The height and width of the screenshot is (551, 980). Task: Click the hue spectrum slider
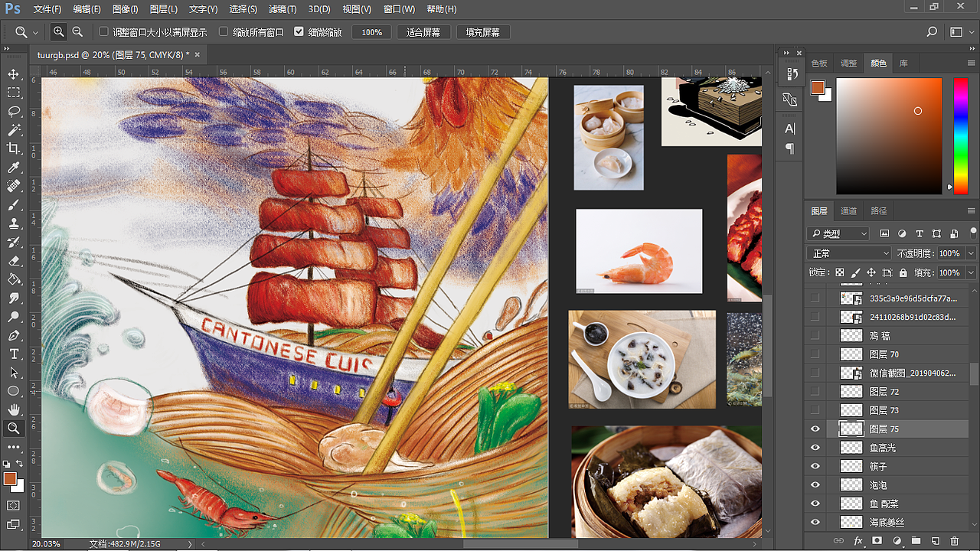[960, 135]
